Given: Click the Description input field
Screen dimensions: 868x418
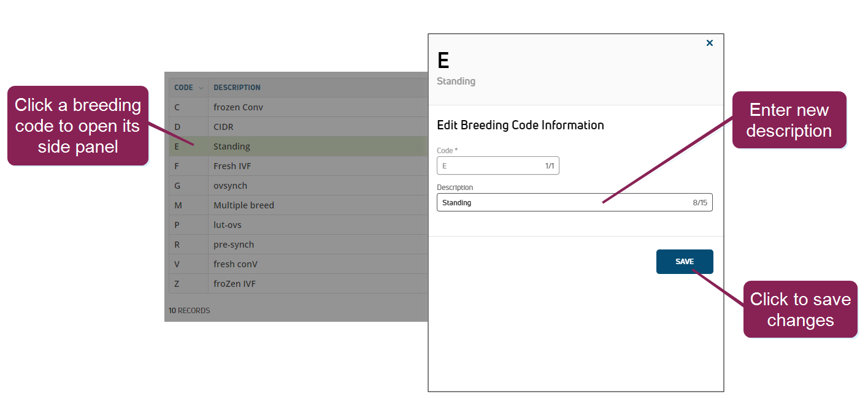Looking at the screenshot, I should coord(564,203).
